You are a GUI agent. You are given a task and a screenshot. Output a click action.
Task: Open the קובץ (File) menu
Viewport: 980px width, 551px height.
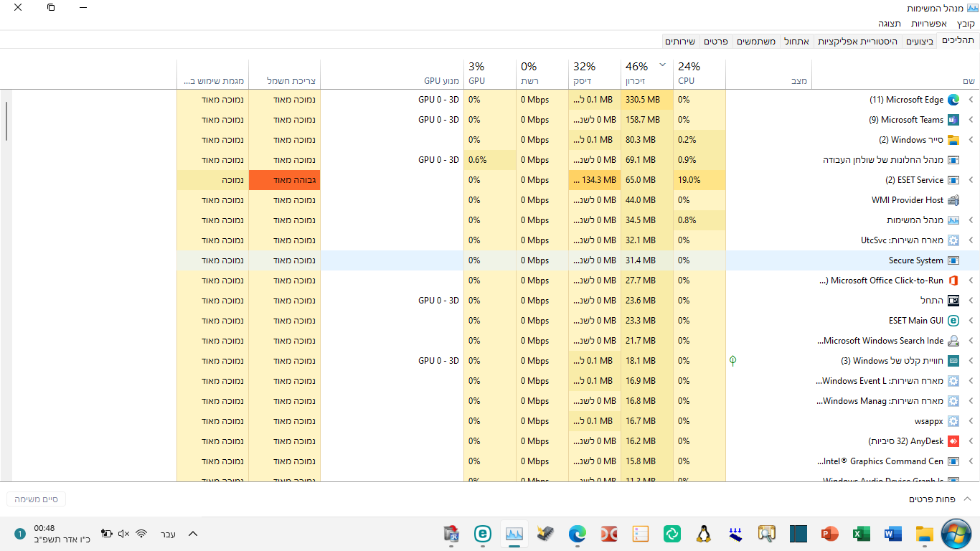966,24
